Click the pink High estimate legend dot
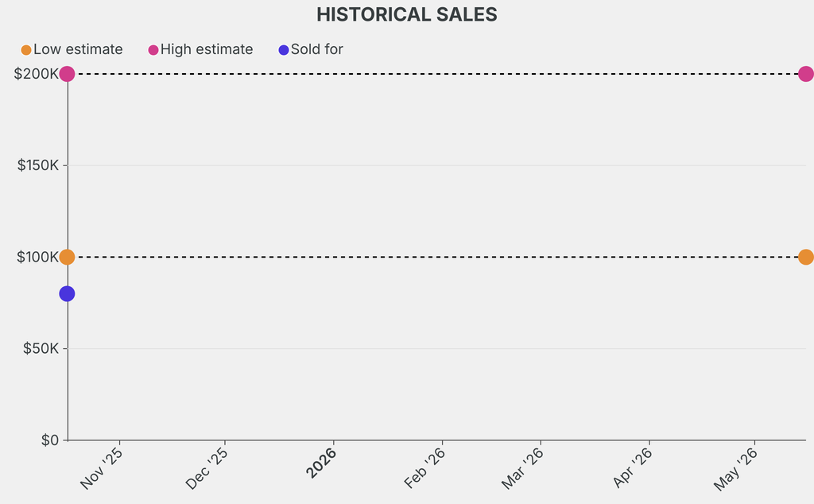 (153, 50)
